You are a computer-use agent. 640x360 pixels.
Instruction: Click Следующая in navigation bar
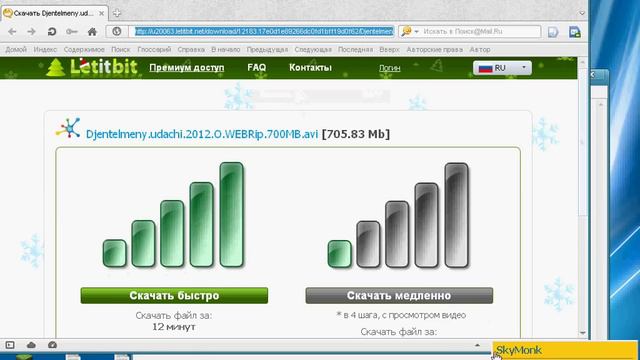pos(313,49)
